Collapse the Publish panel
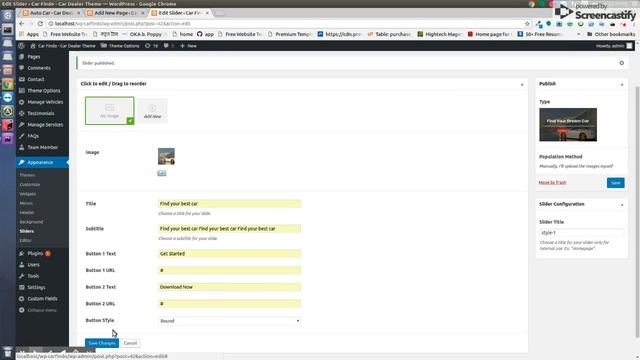This screenshot has width=640, height=360. coord(622,84)
